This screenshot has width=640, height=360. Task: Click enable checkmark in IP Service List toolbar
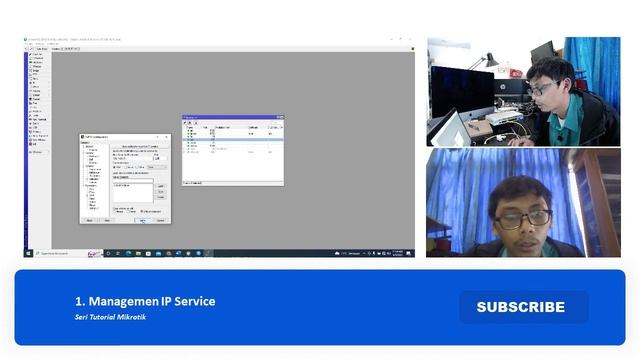pyautogui.click(x=185, y=122)
